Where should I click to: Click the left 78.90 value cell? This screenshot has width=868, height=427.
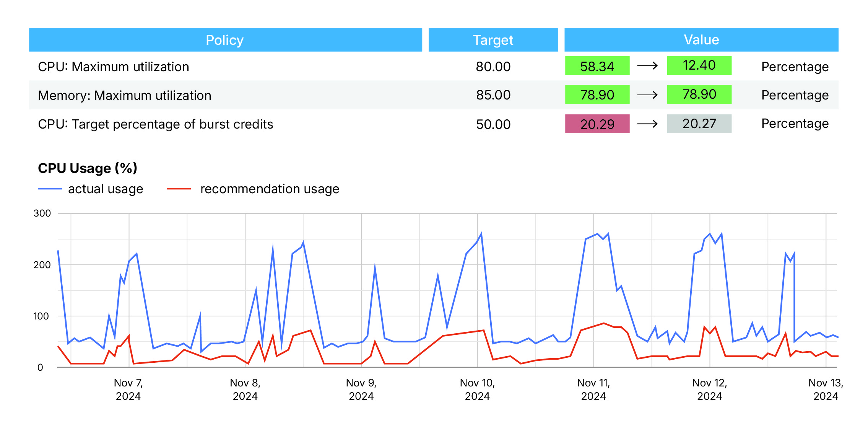coord(597,95)
